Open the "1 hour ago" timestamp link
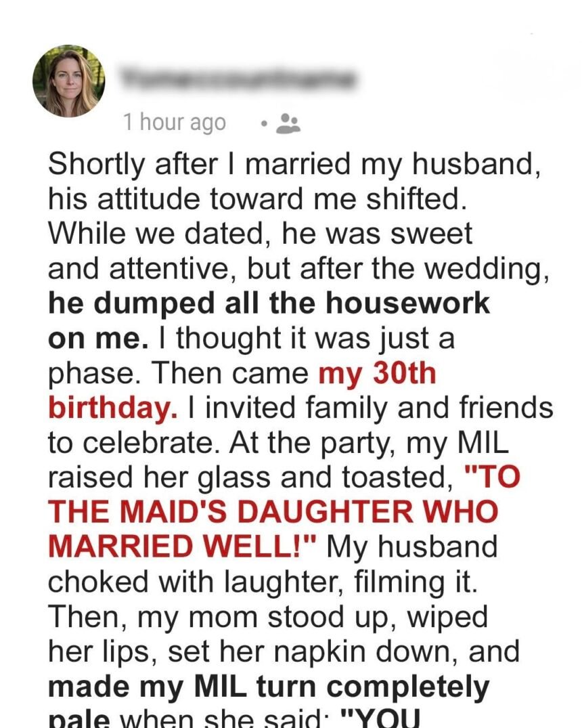Screen dimensions: 582x728 [174, 123]
